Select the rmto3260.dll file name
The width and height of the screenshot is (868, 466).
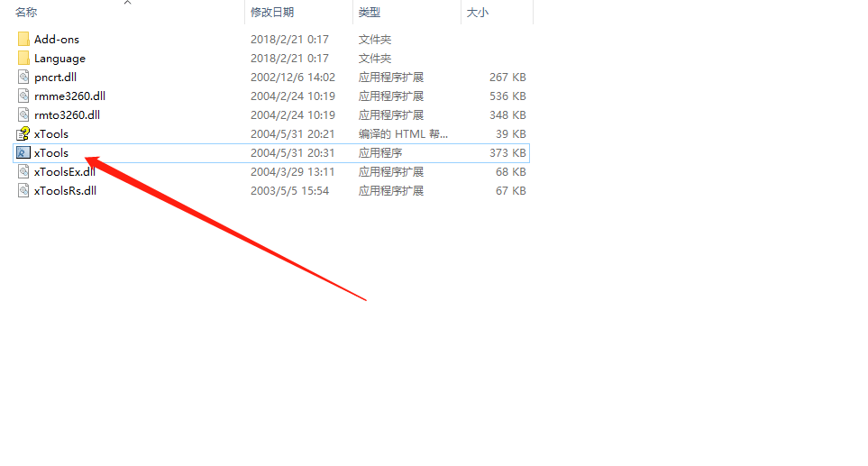pyautogui.click(x=67, y=114)
